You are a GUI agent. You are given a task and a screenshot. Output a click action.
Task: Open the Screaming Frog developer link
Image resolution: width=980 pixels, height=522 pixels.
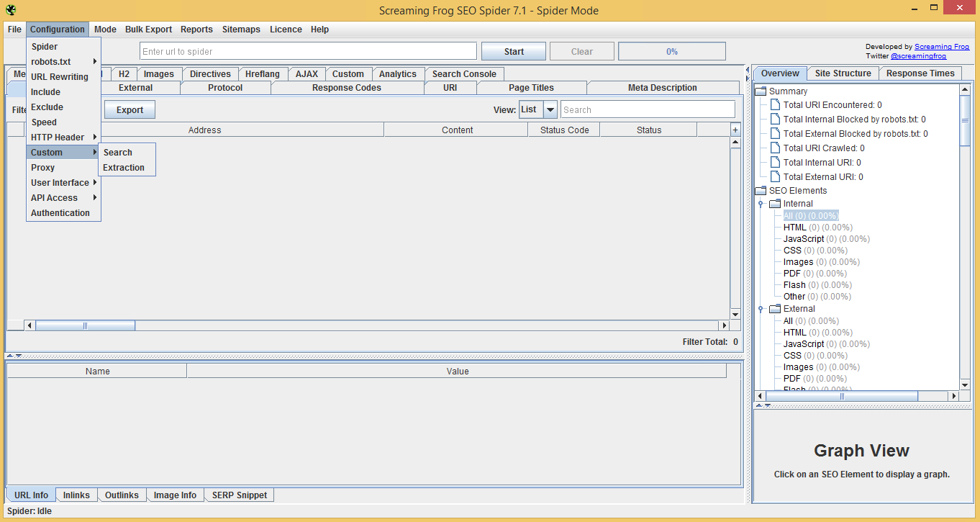(x=942, y=47)
